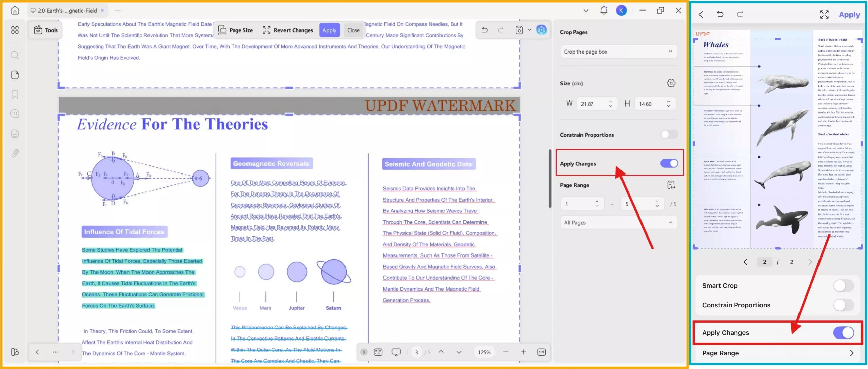The height and width of the screenshot is (369, 868).
Task: Select the 2.0-Earth's magnetic field document tab
Action: click(x=67, y=11)
